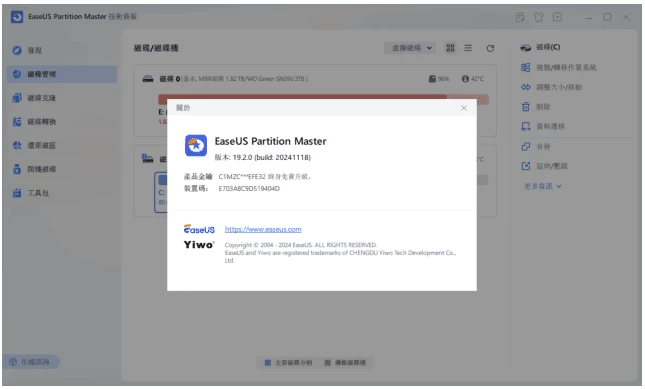Click the second disk icon below disk 0
The height and width of the screenshot is (389, 645).
click(x=147, y=158)
